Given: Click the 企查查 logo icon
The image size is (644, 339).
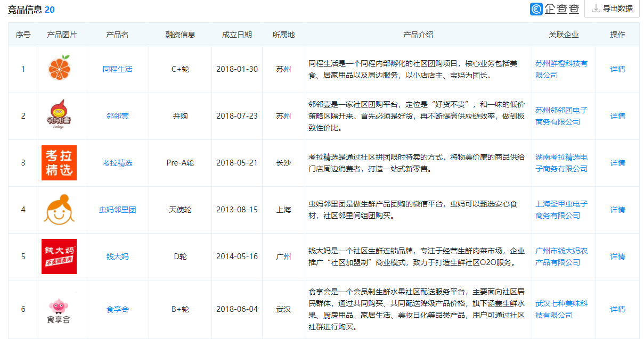Looking at the screenshot, I should pyautogui.click(x=536, y=9).
